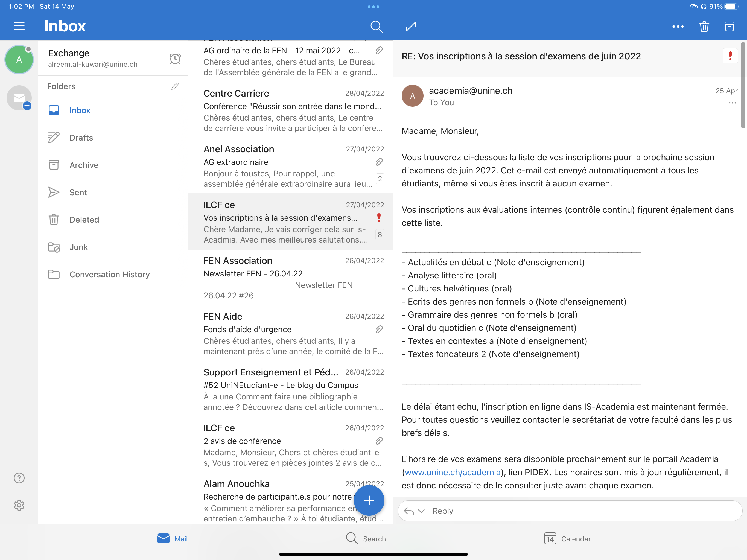Expand the email to full screen
Viewport: 747px width, 560px height.
[411, 26]
